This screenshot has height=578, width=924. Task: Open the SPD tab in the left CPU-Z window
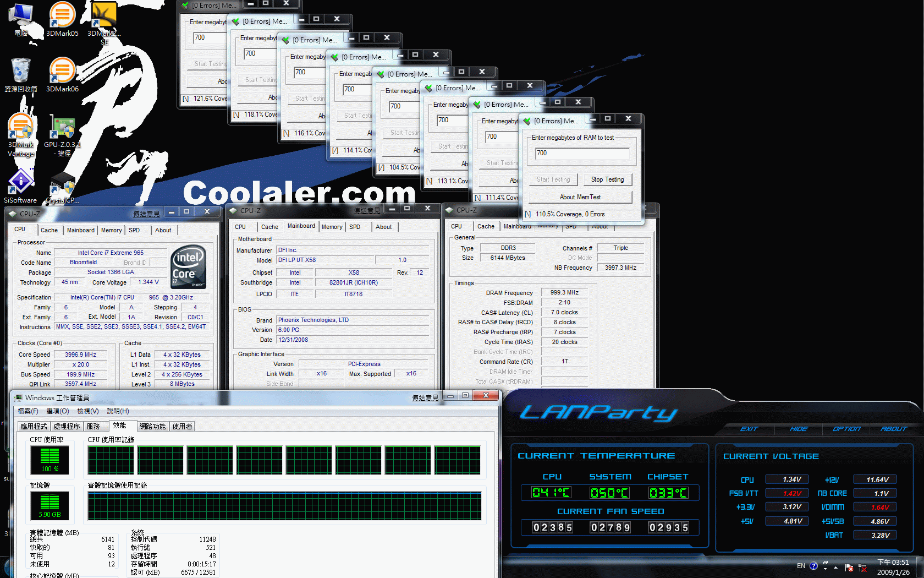(134, 230)
